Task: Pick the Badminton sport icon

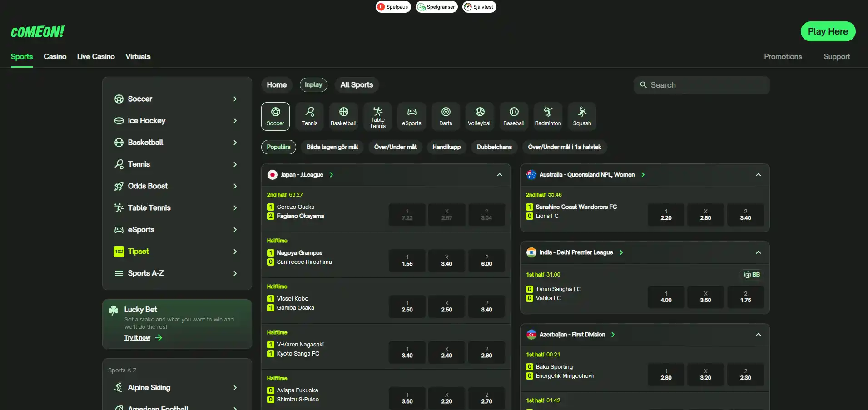Action: 548,116
